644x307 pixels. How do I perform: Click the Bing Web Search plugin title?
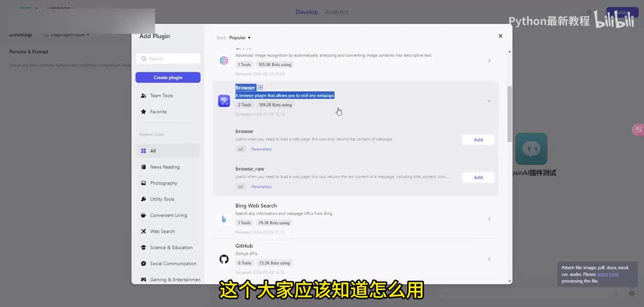coord(256,206)
